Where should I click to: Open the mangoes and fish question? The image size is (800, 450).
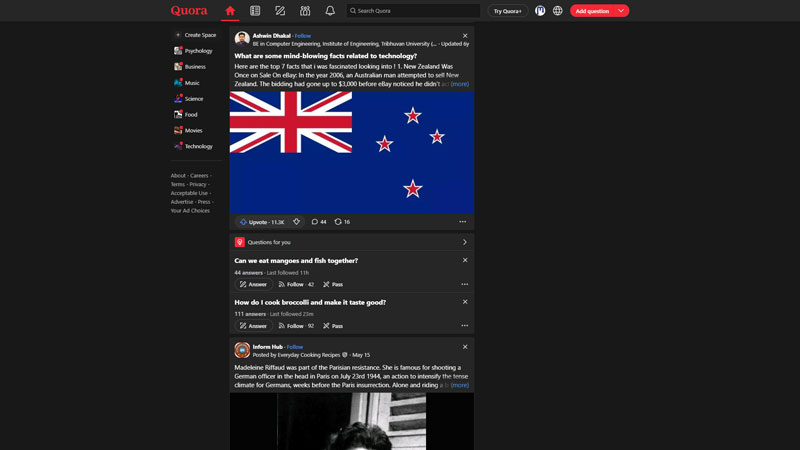tap(296, 260)
